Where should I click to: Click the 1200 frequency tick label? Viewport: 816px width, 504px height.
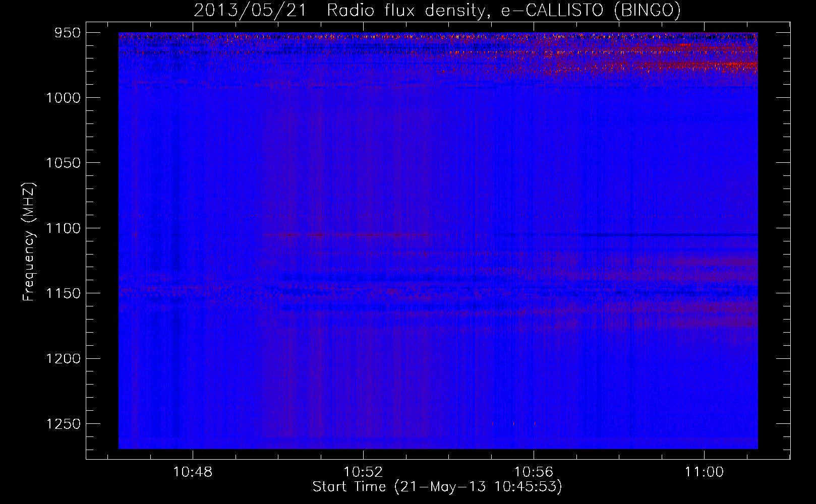(63, 358)
